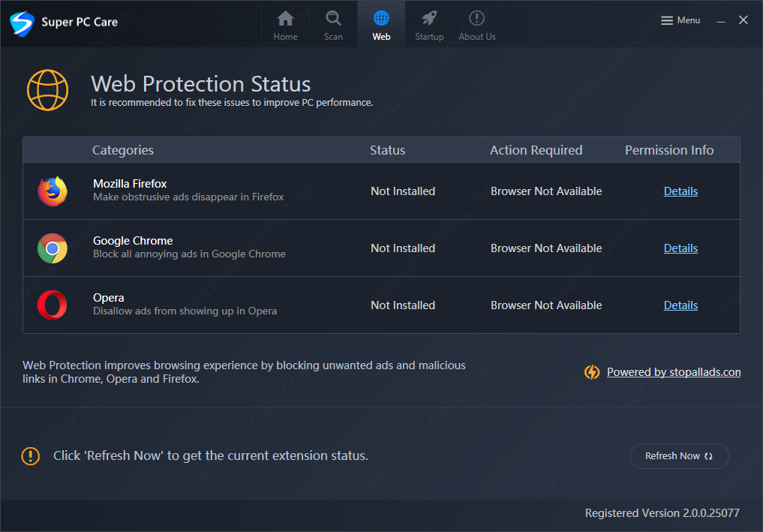The width and height of the screenshot is (763, 532).
Task: Click 'Block all annoying ads in Google Chrome' text
Action: click(189, 254)
